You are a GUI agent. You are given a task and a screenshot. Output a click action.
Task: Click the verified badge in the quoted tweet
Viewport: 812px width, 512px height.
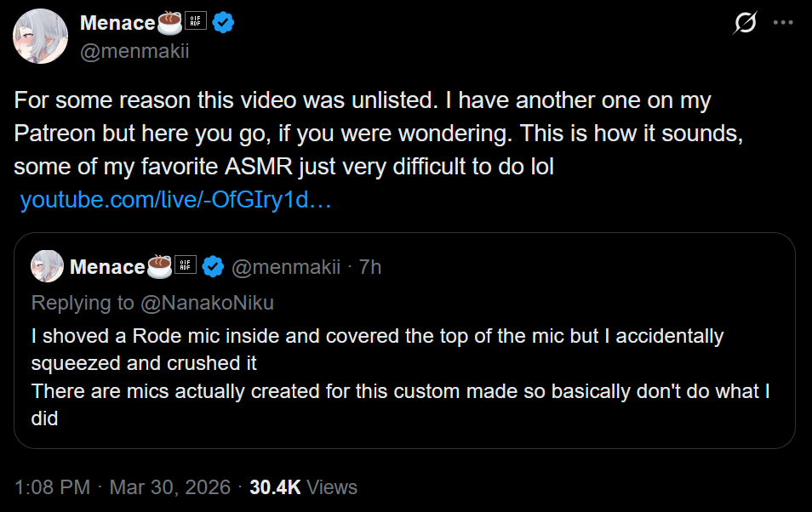pyautogui.click(x=213, y=267)
